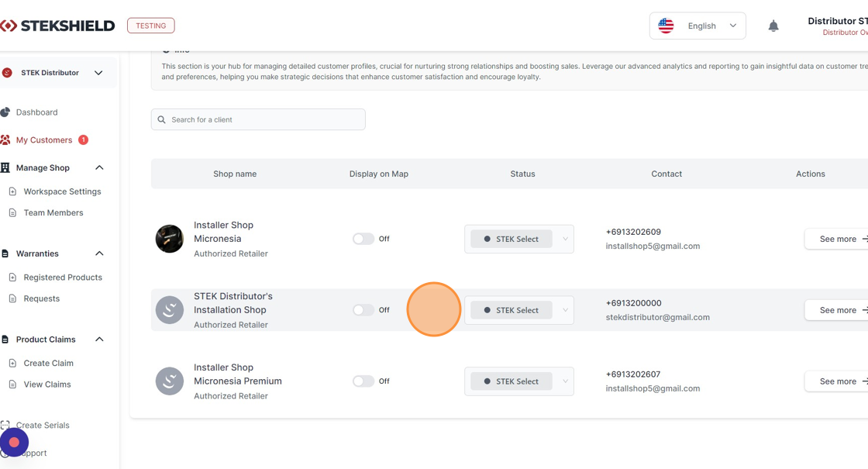
Task: Click email installshop5@gmail.com under +6913202609
Action: [653, 246]
